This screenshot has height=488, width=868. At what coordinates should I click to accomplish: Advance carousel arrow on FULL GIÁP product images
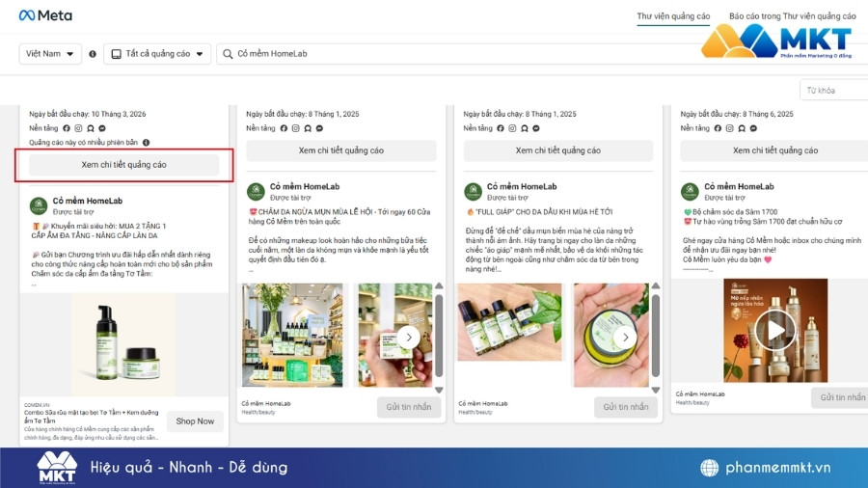tap(625, 337)
